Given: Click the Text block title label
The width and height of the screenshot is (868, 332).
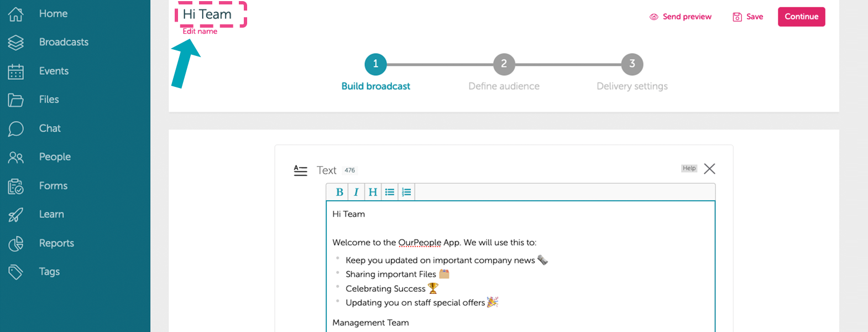Looking at the screenshot, I should tap(327, 170).
